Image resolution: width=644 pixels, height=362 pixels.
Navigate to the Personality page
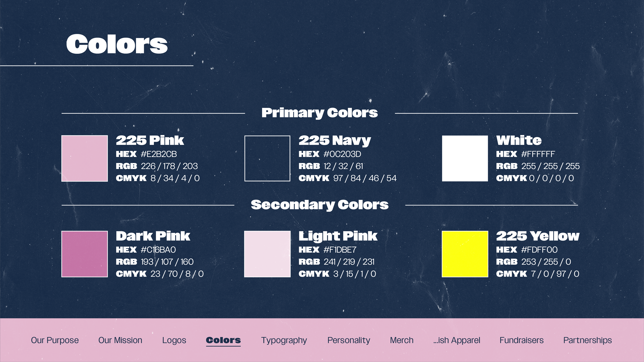(x=349, y=340)
